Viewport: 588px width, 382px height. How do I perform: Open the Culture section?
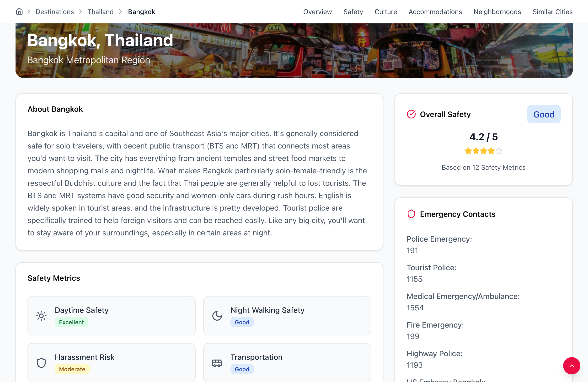[386, 12]
